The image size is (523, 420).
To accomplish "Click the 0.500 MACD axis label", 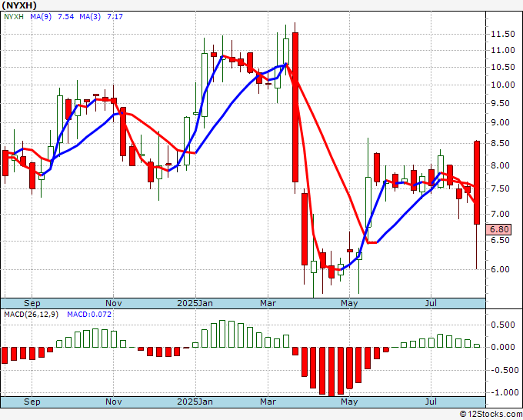I will coord(503,325).
